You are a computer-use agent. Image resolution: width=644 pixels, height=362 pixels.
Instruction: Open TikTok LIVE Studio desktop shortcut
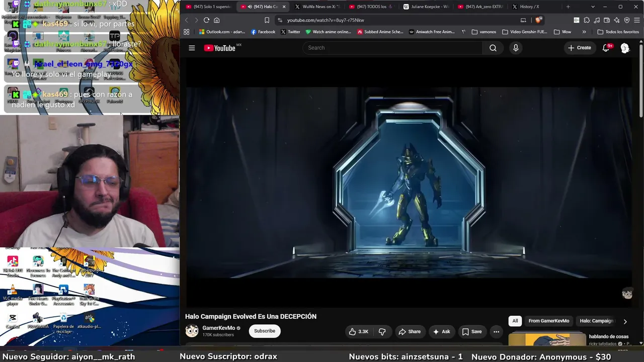13,266
